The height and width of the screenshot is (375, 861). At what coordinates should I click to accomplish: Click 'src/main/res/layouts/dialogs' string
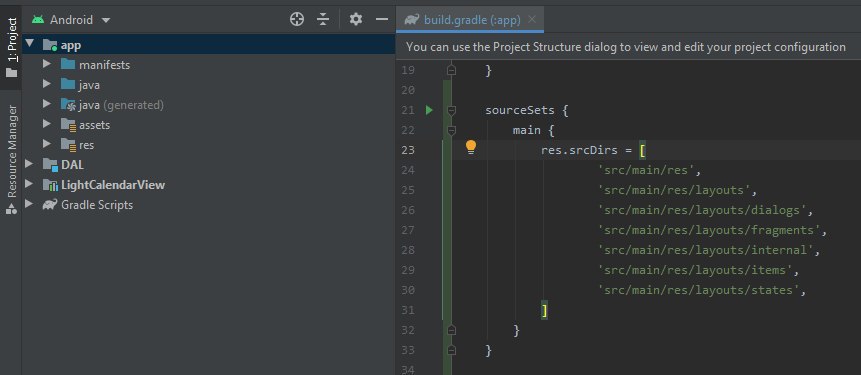tap(702, 210)
